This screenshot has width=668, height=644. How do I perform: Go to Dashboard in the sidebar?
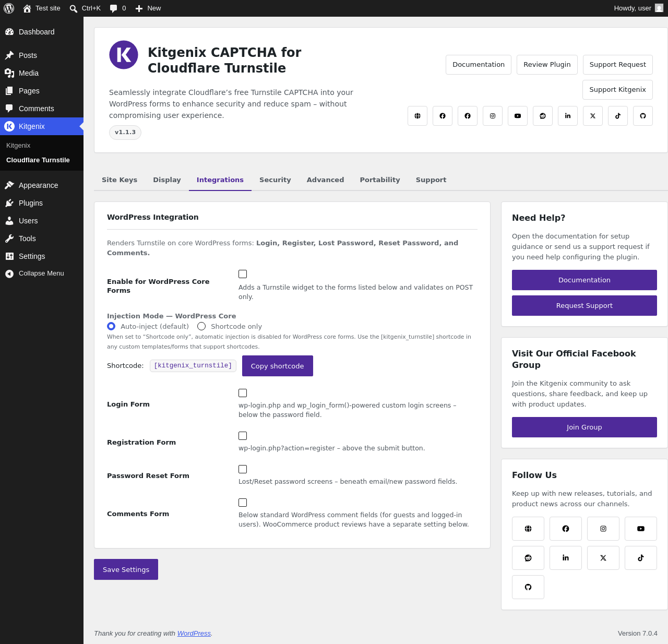pos(42,32)
